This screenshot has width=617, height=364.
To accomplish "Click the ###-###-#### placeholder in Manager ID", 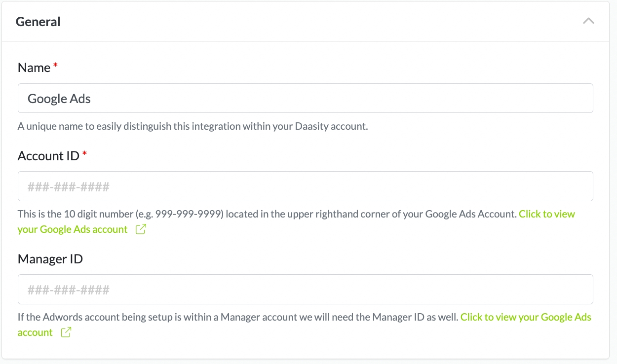I will click(68, 290).
